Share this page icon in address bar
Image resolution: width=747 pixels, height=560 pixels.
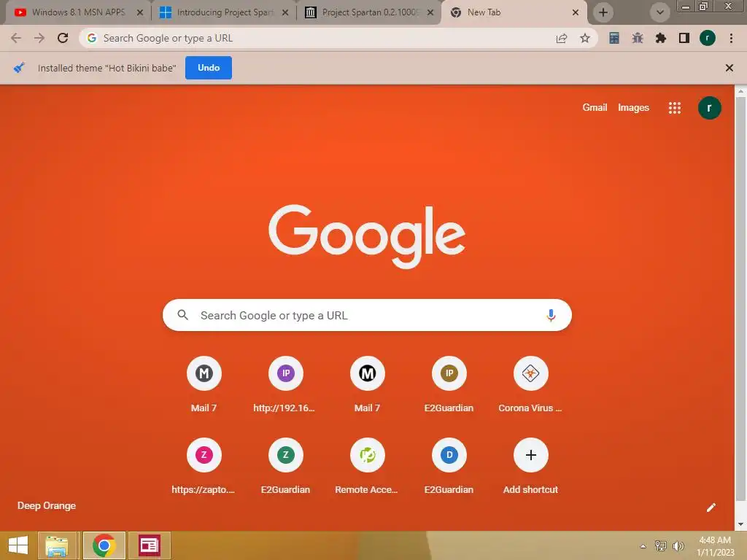coord(562,39)
